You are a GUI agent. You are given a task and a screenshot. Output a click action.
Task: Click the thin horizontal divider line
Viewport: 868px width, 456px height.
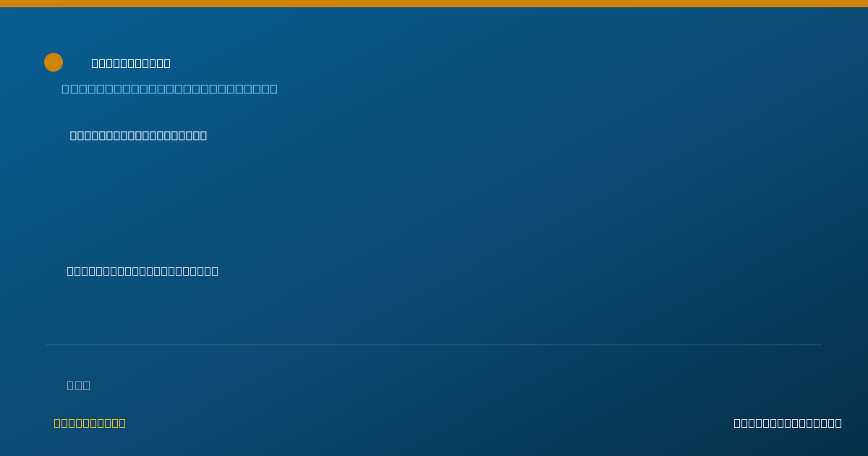coord(434,345)
